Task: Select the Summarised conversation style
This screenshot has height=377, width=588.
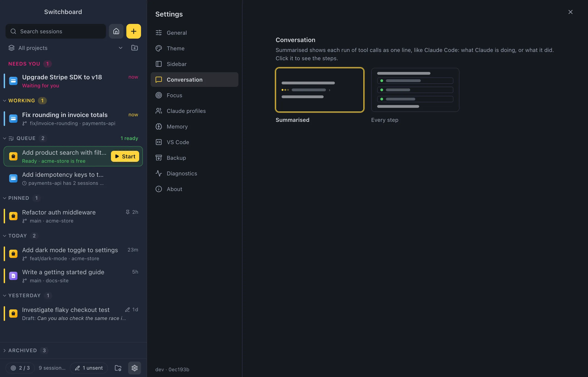Action: tap(320, 90)
